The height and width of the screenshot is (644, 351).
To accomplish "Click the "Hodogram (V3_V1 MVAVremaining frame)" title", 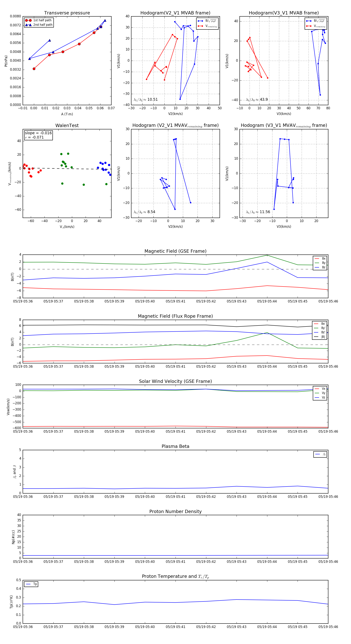I will pyautogui.click(x=284, y=125).
